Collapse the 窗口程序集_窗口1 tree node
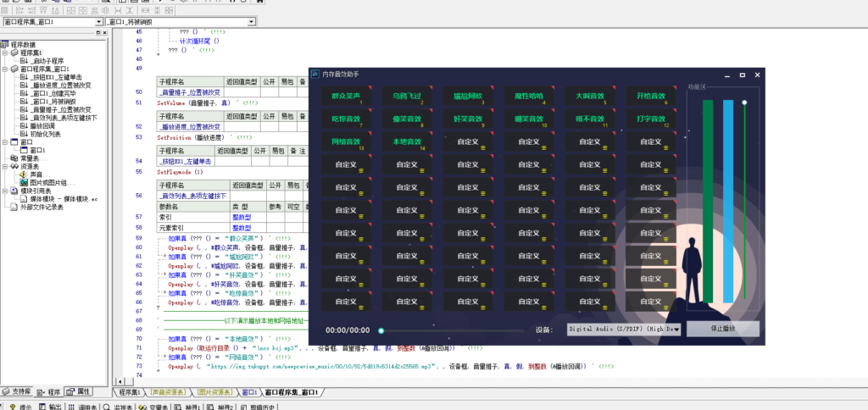 (x=5, y=69)
